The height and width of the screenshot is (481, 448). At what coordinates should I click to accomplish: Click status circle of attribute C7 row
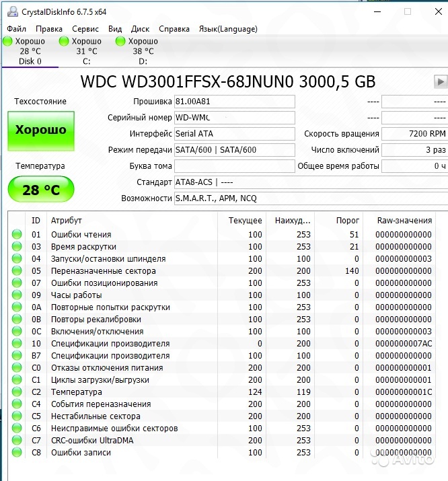click(17, 440)
